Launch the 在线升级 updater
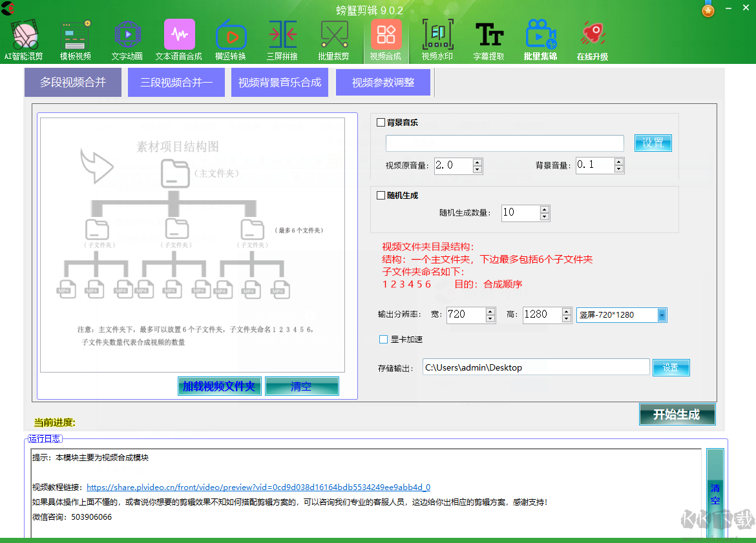The image size is (756, 543). pyautogui.click(x=592, y=36)
